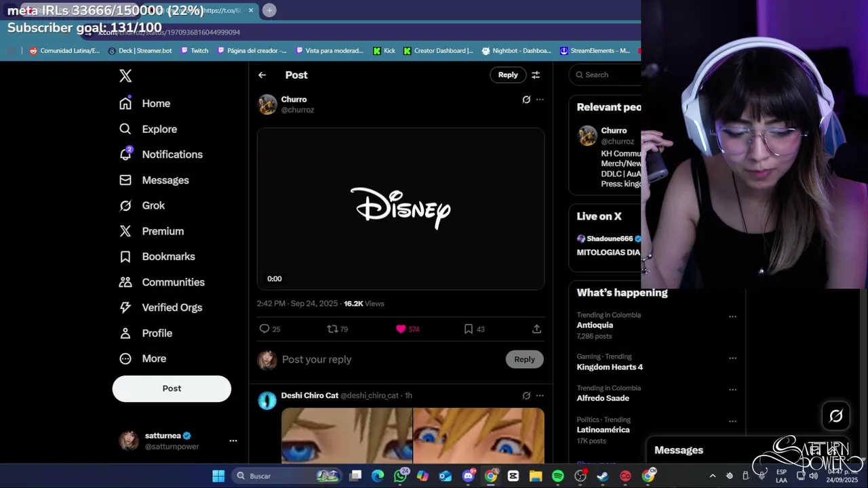
Task: Open Verified Orgs in the sidebar
Action: (160, 308)
